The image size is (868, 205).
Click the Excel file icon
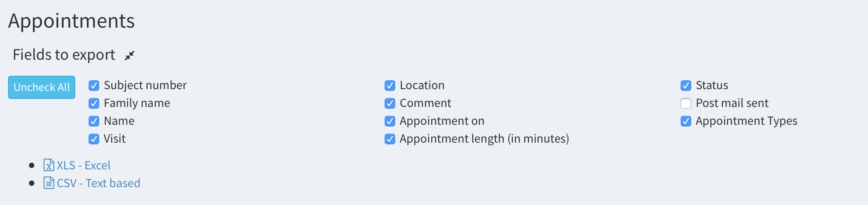[49, 165]
